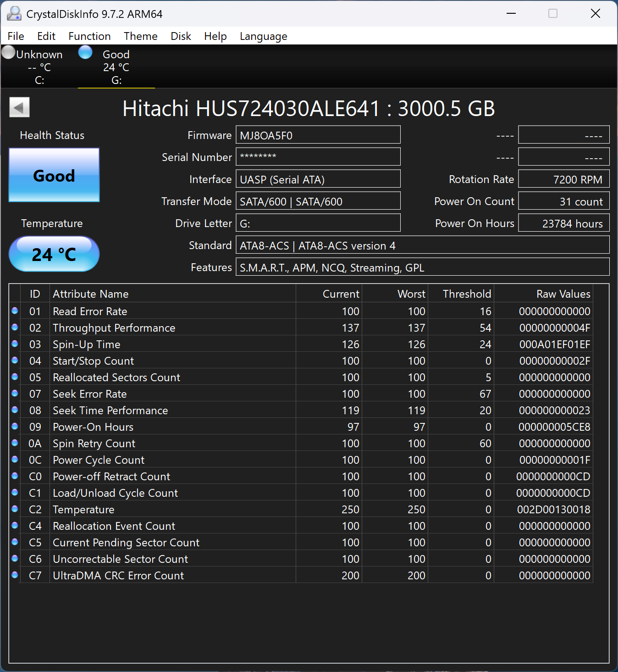Click status dot beside Temperature attribute row

pos(15,509)
